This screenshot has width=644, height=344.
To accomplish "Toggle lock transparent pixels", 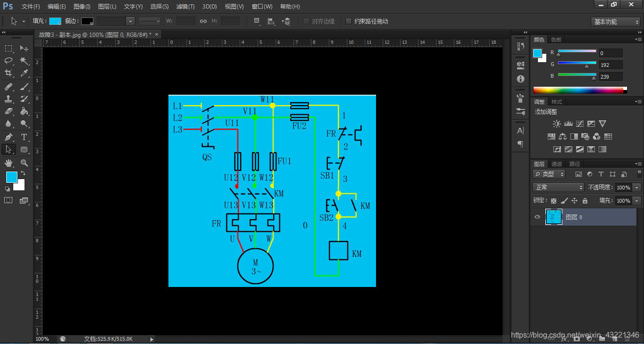I will pos(554,201).
